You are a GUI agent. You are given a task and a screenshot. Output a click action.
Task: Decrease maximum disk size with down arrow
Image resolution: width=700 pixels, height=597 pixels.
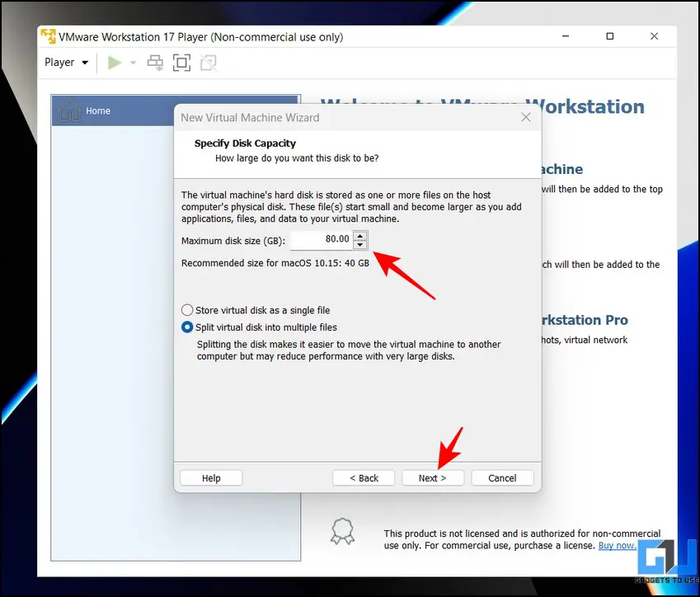359,244
